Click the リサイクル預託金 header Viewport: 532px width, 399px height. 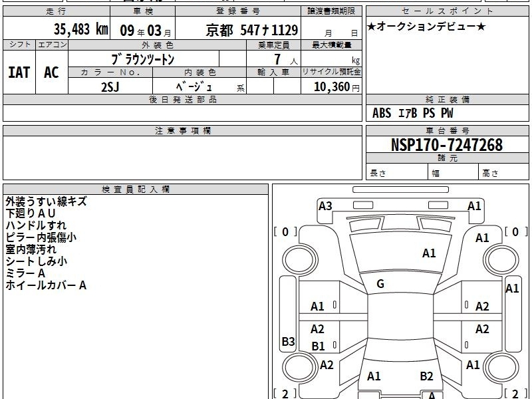(331, 72)
